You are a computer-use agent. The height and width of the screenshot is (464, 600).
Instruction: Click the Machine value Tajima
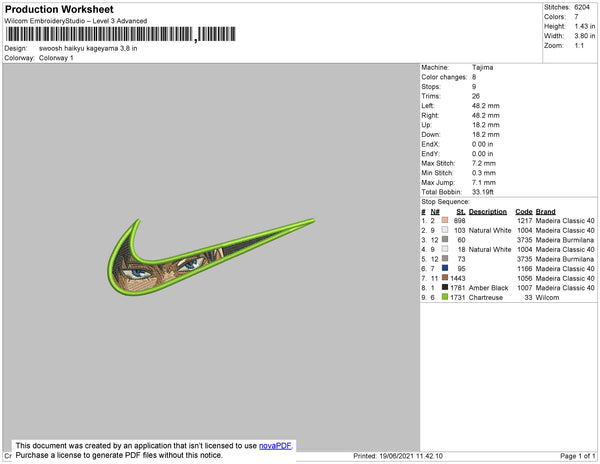point(482,67)
